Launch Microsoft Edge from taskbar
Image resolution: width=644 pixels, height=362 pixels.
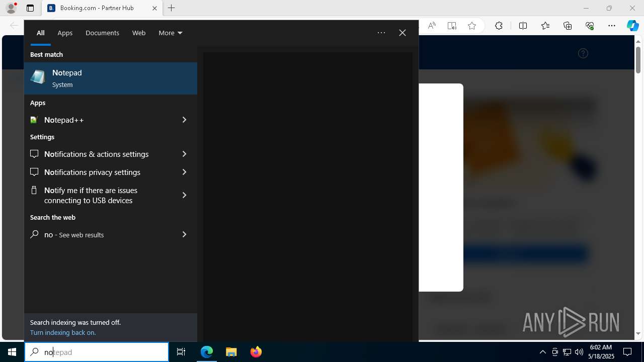207,352
